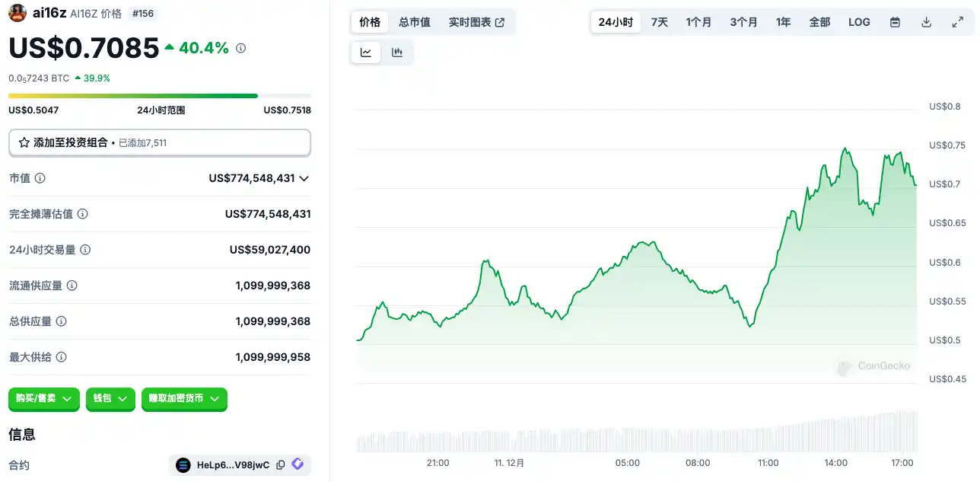Expand chart to fullscreen
Screen dimensions: 980x482
point(957,22)
